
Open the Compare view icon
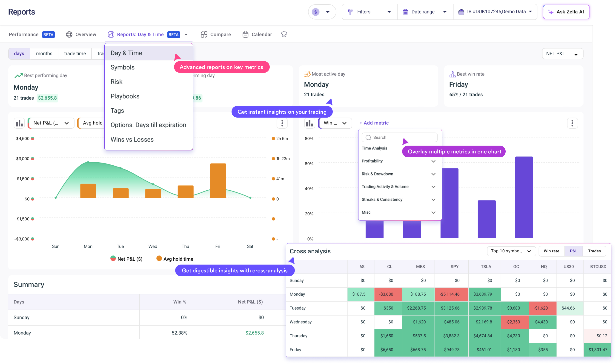(204, 35)
